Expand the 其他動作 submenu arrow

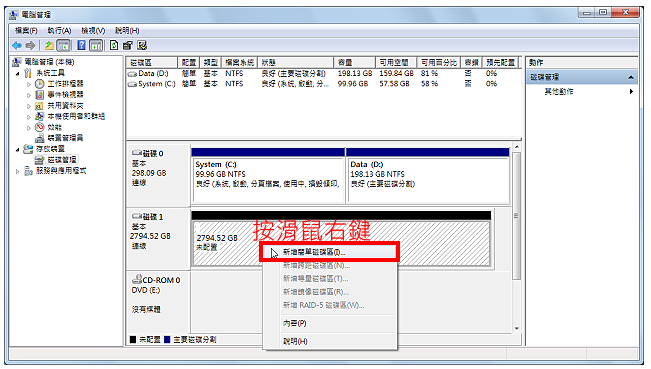[631, 91]
